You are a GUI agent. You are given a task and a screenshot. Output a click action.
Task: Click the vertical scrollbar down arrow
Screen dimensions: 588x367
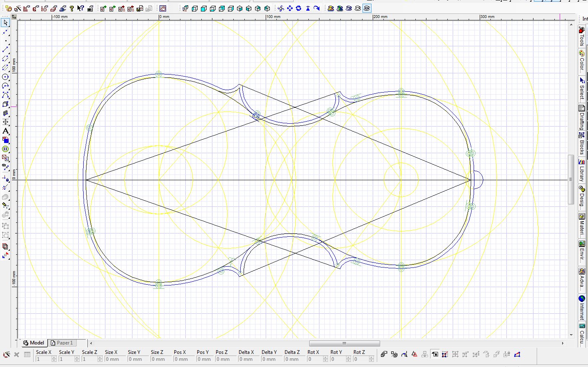tap(571, 335)
